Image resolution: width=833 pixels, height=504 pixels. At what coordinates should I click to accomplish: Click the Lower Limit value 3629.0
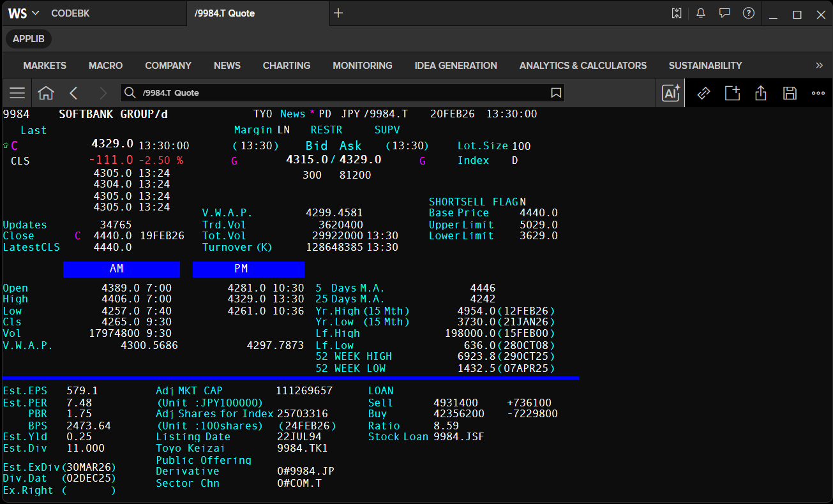tap(539, 236)
